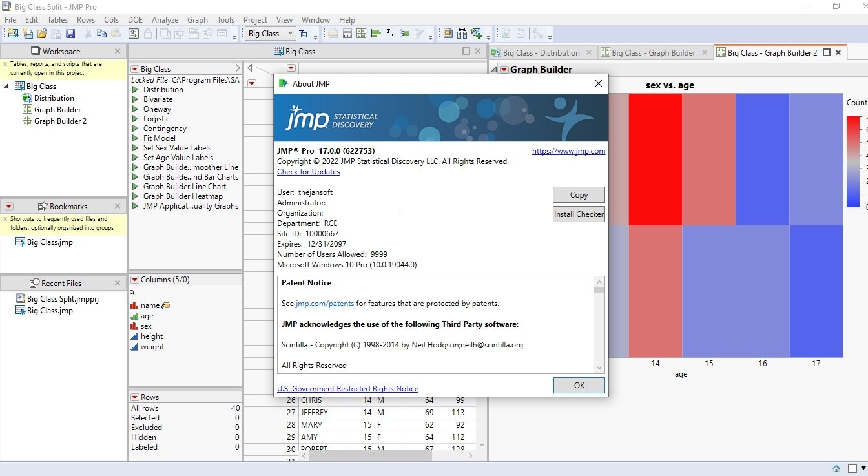Select Graph Builder 2 in Workspace tree
This screenshot has width=868, height=476.
[60, 121]
